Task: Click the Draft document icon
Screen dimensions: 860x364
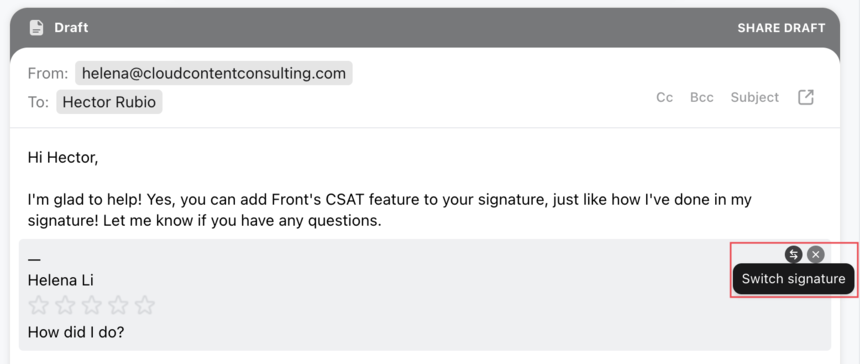Action: tap(36, 27)
